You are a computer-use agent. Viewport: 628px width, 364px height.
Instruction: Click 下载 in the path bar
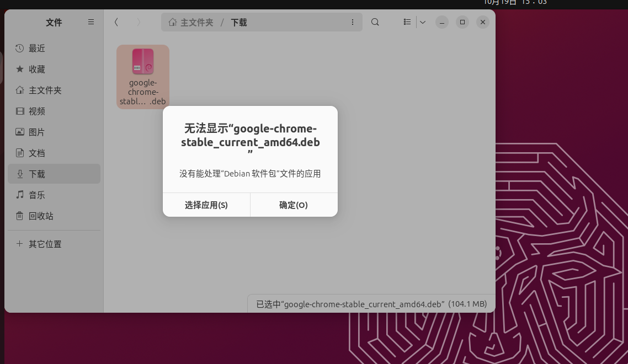pyautogui.click(x=239, y=23)
